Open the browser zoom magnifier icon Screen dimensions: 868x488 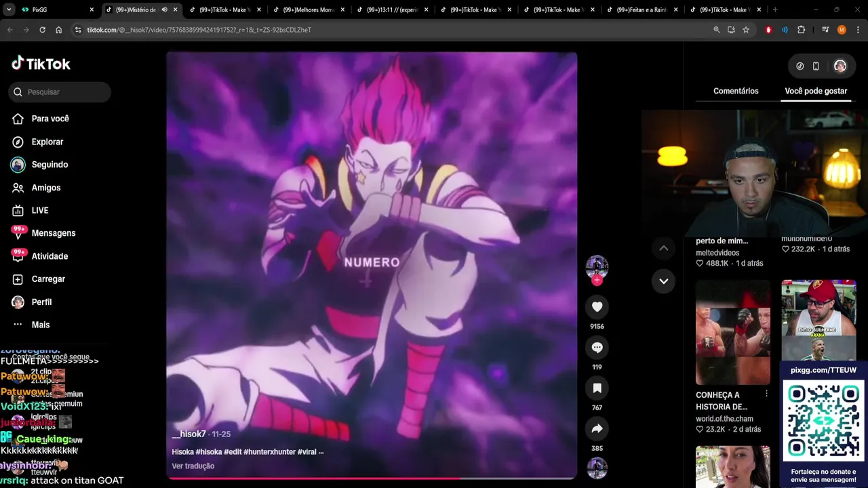[717, 30]
